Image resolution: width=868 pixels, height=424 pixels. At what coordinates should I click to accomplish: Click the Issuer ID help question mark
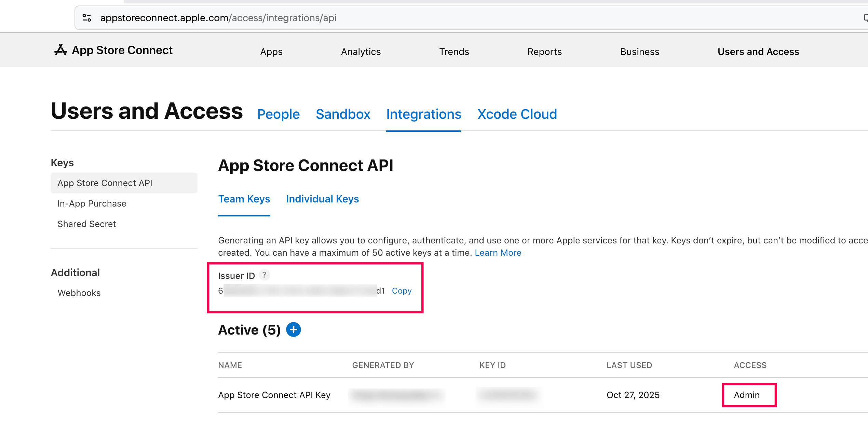click(x=264, y=275)
